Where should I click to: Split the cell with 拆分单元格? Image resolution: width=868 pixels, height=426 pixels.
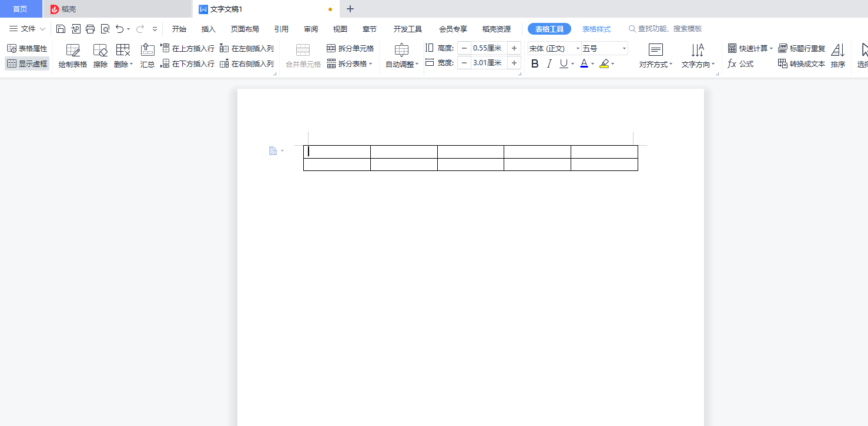(x=350, y=48)
